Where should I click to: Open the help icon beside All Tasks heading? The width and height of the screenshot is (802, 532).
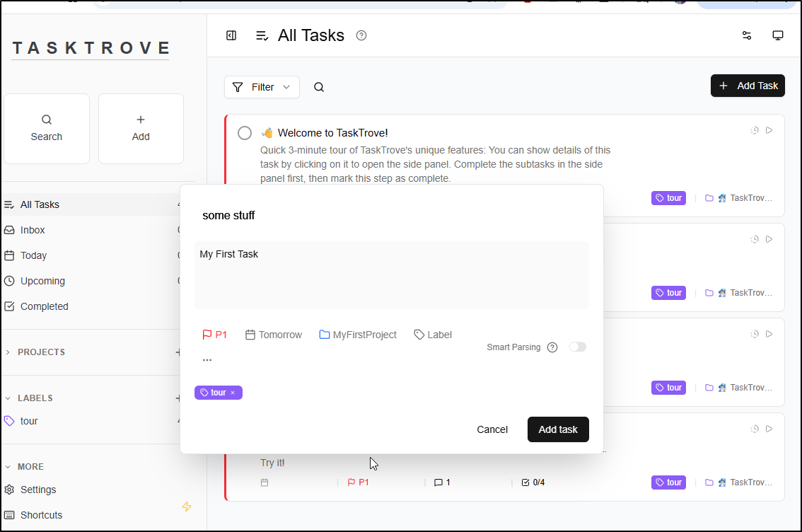pos(361,35)
